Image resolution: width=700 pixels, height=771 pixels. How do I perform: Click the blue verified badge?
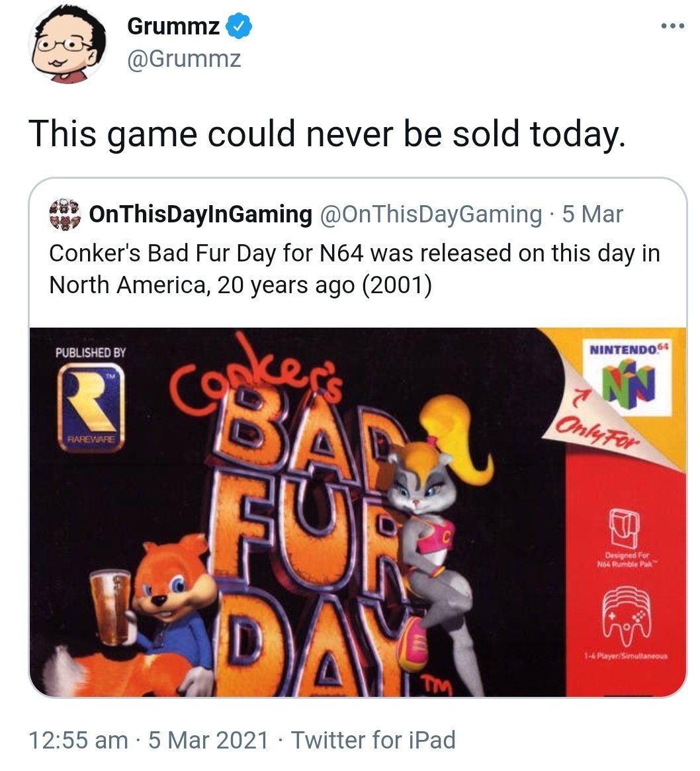point(238,26)
